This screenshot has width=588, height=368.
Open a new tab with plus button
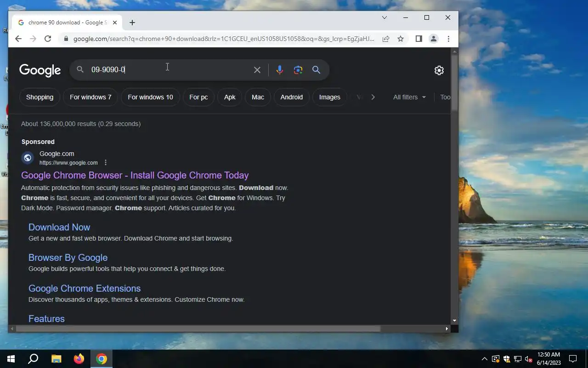[x=132, y=23]
